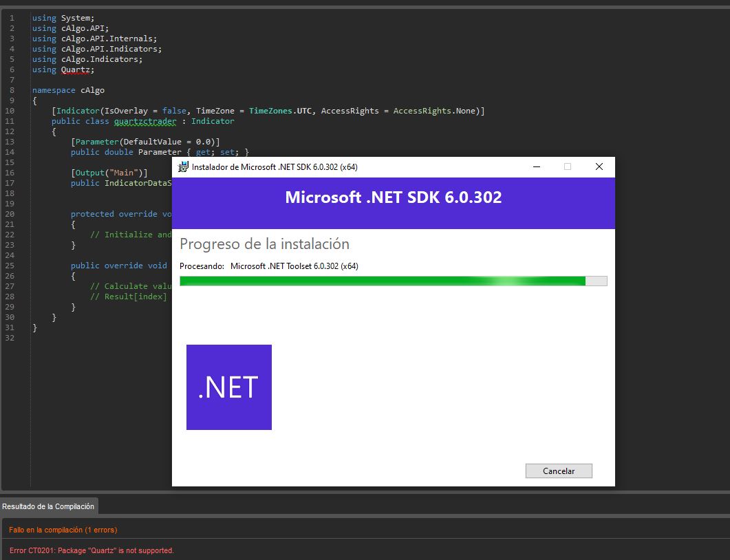Click 'namespace cAlgo' line in editor

tap(68, 90)
